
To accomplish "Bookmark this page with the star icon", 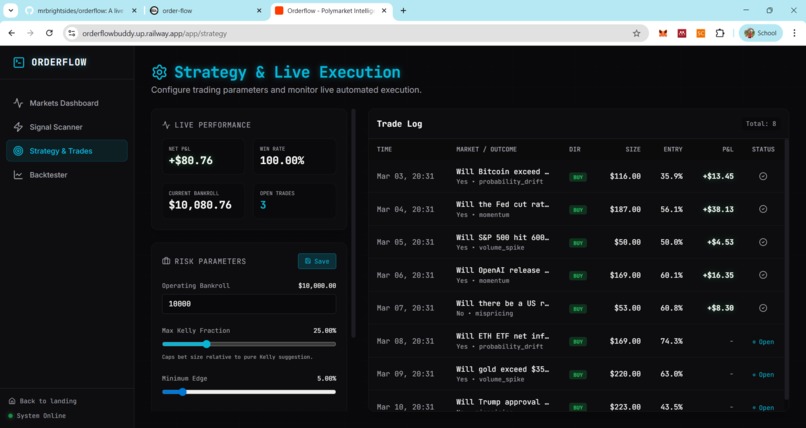I will coord(636,33).
